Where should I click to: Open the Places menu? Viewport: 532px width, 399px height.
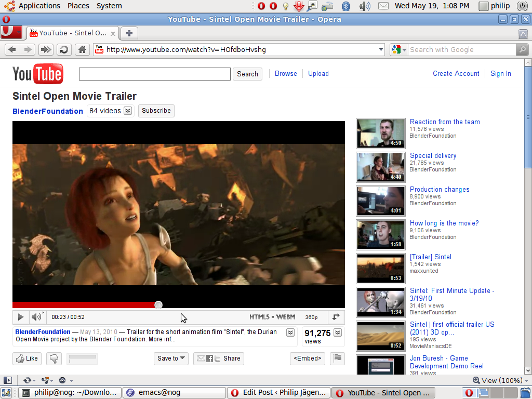[78, 6]
